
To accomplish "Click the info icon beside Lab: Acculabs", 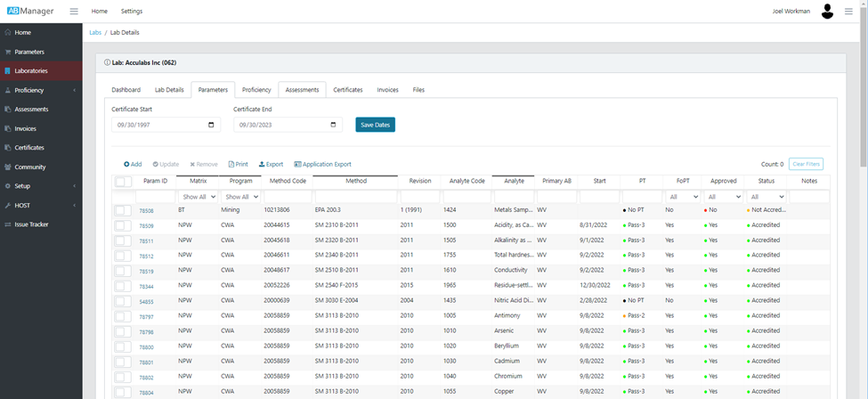I will click(108, 63).
